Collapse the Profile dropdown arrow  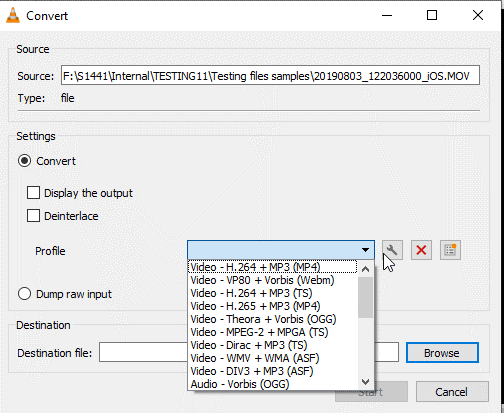[365, 250]
